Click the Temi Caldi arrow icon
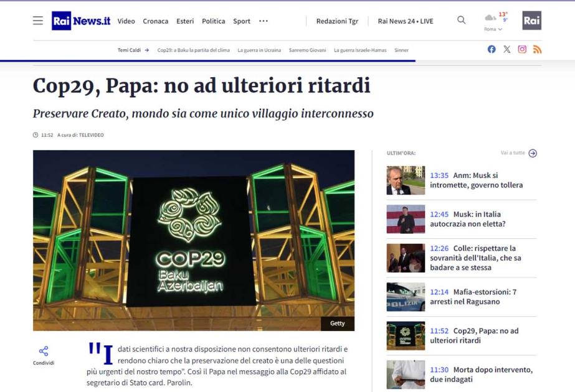Viewport: 575px width, 392px height. click(x=146, y=50)
